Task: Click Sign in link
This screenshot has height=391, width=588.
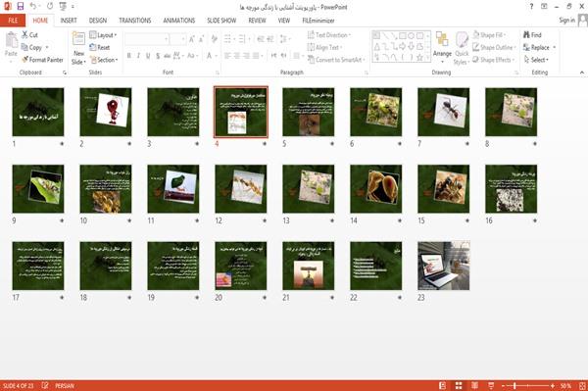Action: [566, 21]
